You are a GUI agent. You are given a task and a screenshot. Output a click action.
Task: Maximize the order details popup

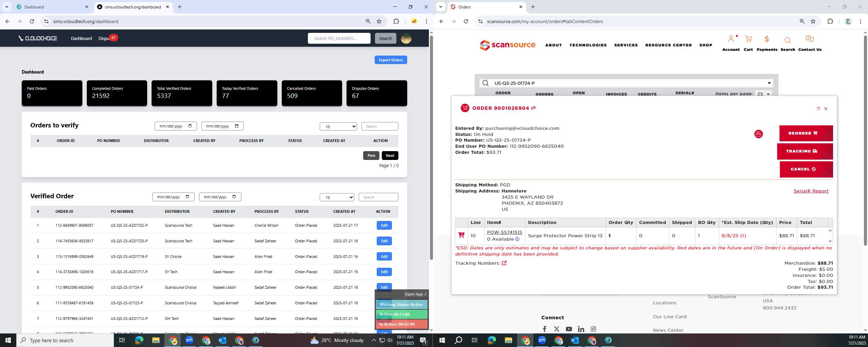pyautogui.click(x=818, y=109)
